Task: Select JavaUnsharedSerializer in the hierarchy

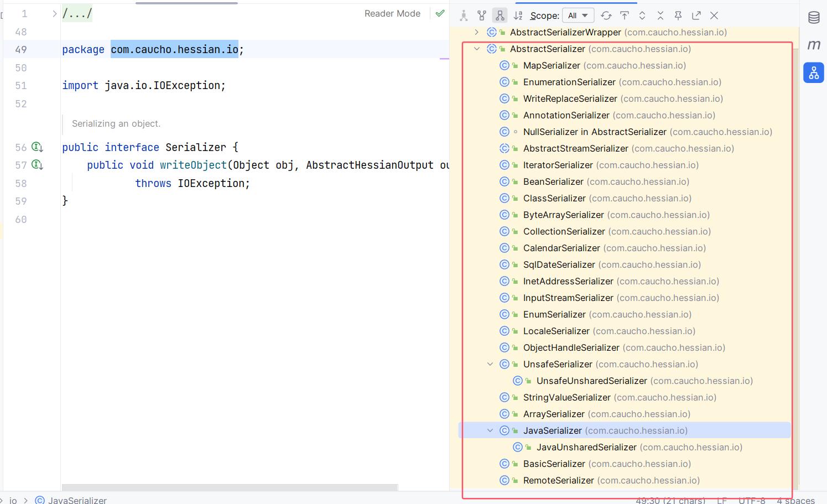Action: tap(586, 447)
